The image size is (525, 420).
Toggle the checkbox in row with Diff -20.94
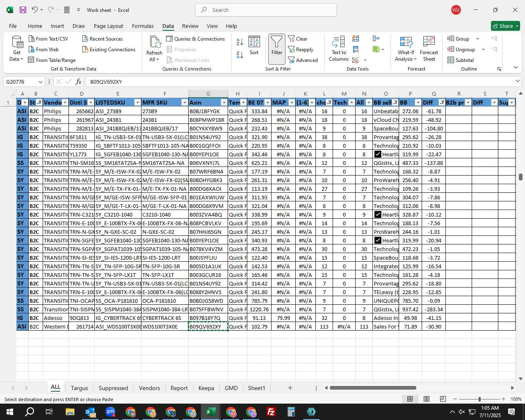pos(378,240)
